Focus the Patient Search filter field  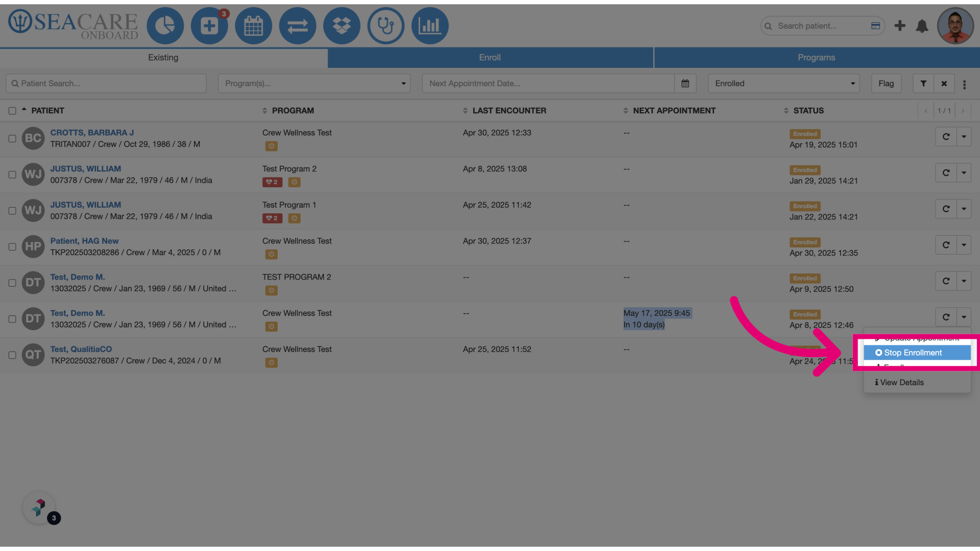tap(106, 83)
